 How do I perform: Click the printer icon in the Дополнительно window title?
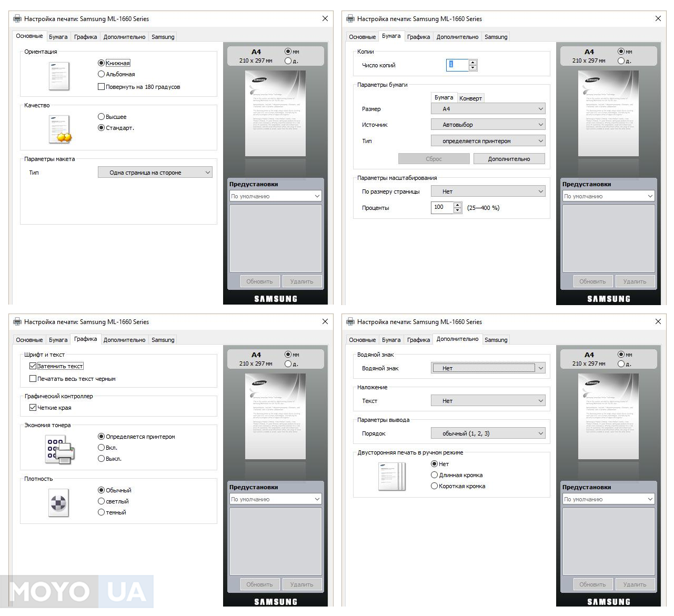350,322
